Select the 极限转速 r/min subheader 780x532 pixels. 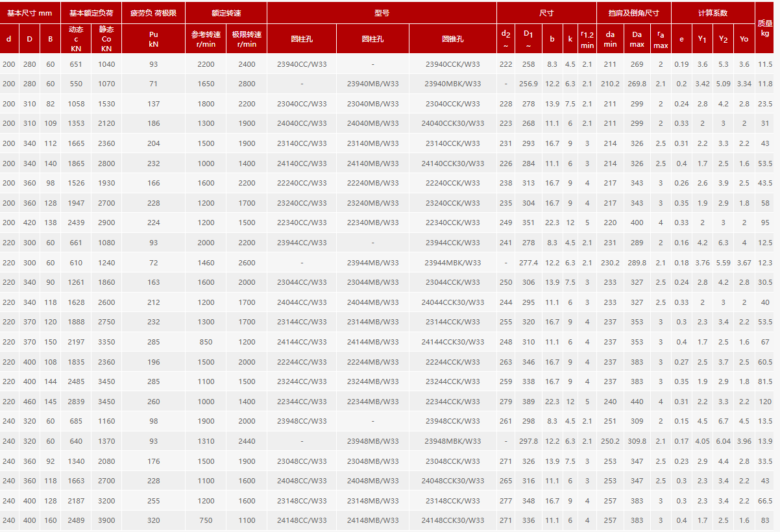tap(247, 39)
